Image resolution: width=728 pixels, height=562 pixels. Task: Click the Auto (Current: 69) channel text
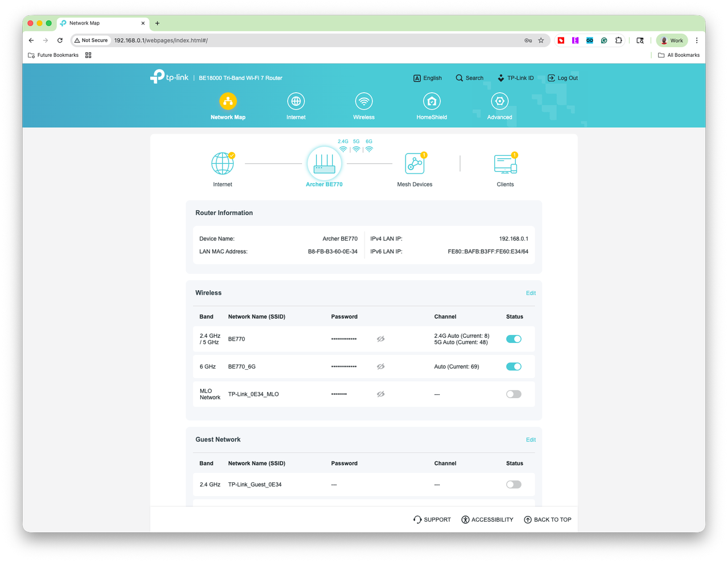tap(457, 367)
